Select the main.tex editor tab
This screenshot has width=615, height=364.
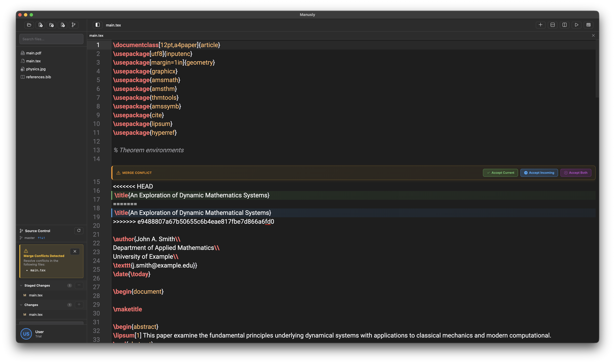96,35
